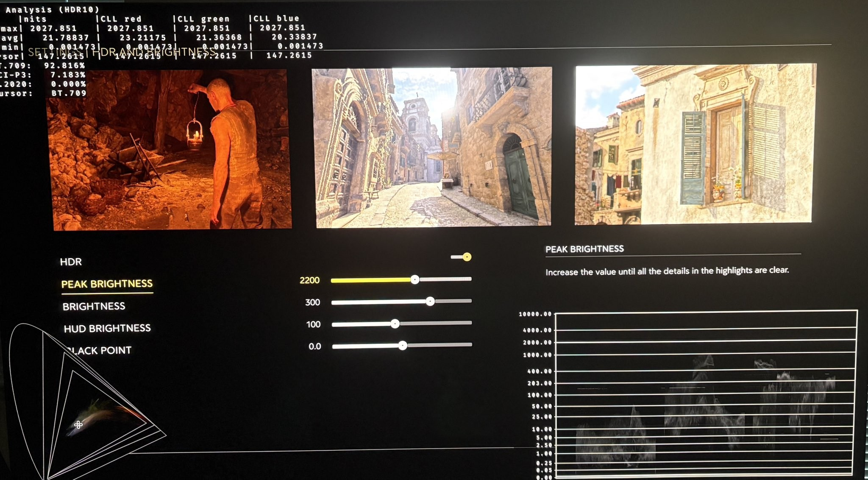This screenshot has height=480, width=868.
Task: Select the HUD BRIGHTNESS setting
Action: (107, 328)
